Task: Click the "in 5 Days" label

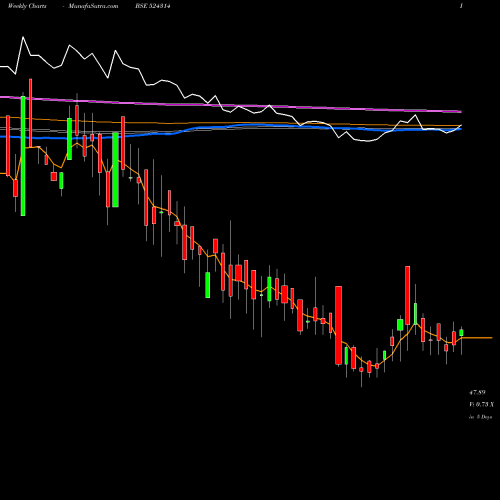Action: coord(480,417)
